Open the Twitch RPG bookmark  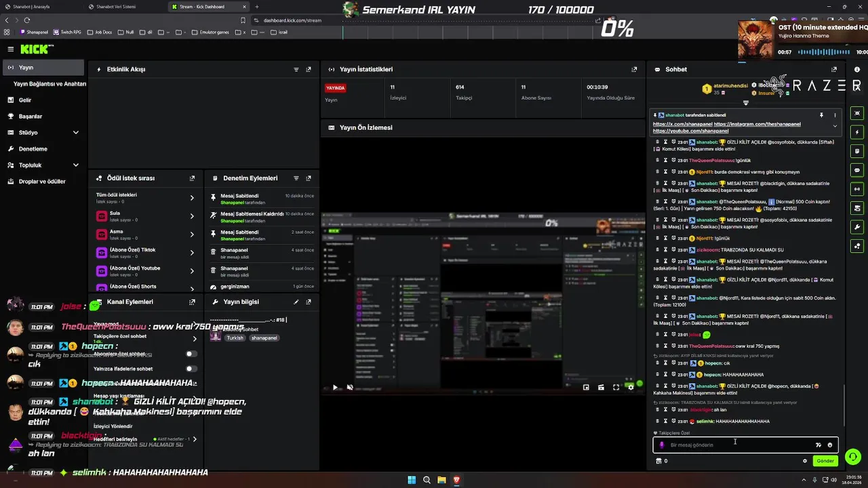66,32
